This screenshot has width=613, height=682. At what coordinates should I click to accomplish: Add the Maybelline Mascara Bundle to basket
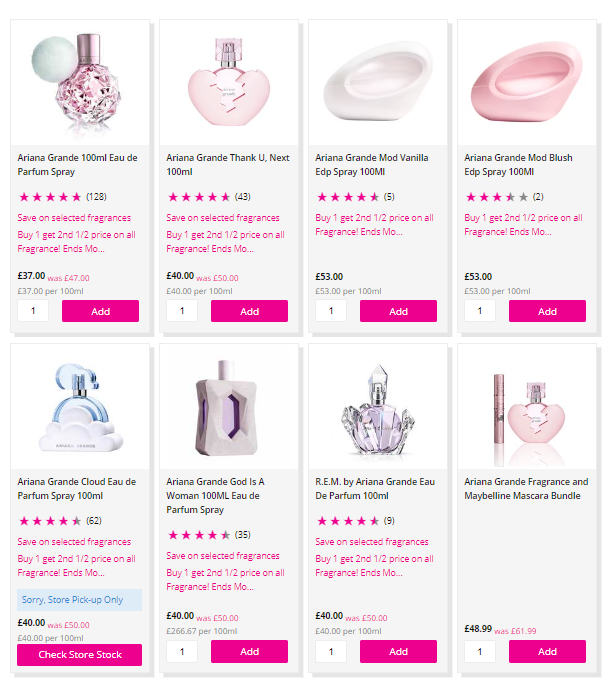pyautogui.click(x=547, y=651)
